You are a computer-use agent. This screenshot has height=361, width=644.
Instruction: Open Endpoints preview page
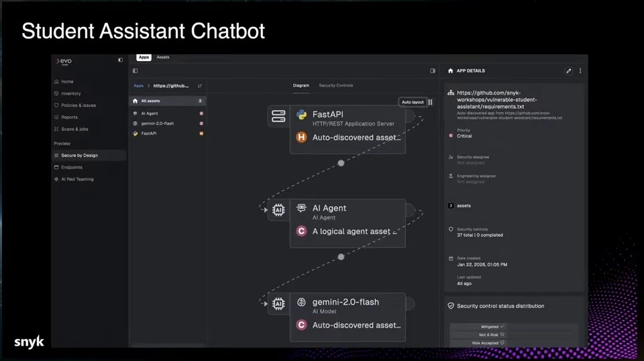pos(72,167)
